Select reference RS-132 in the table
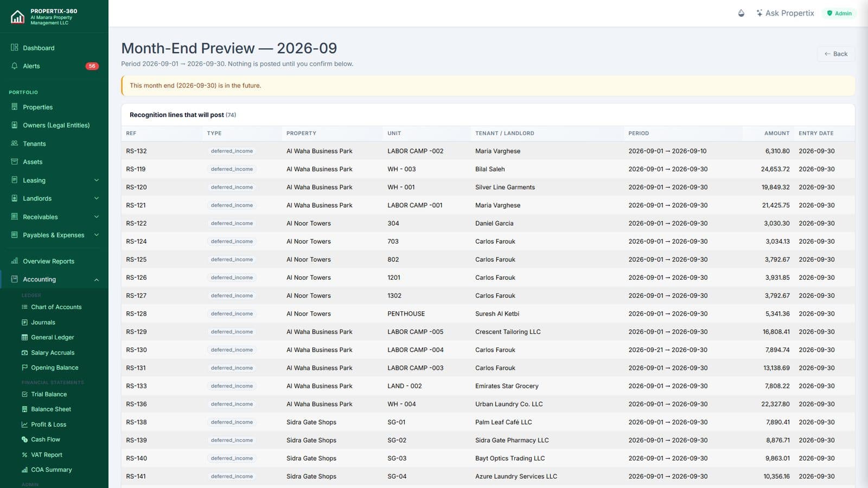 click(x=136, y=151)
